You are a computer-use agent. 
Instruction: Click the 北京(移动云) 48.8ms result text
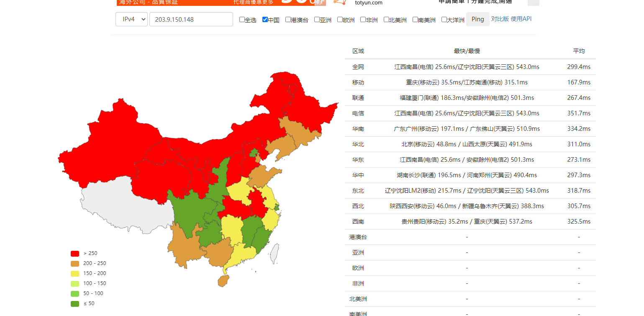click(x=429, y=144)
